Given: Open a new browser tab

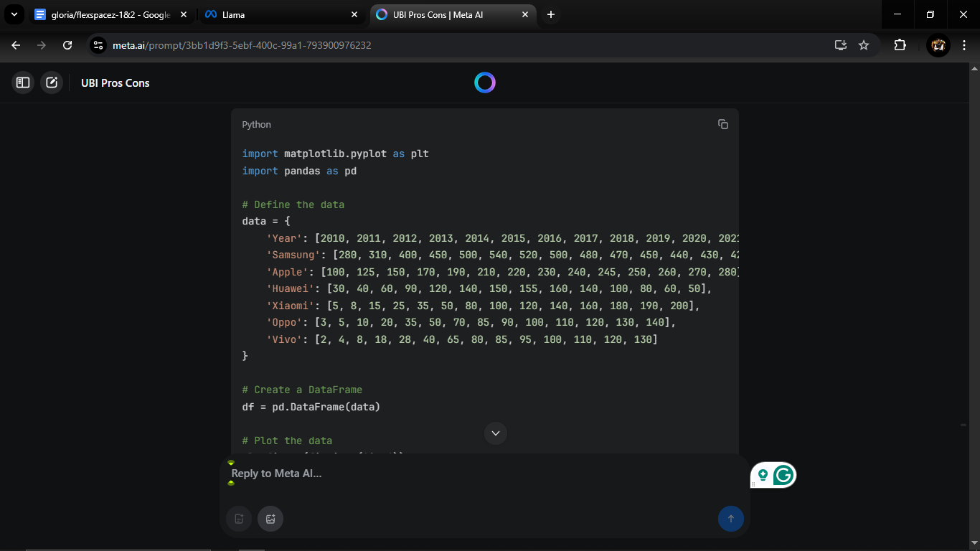Looking at the screenshot, I should pos(550,14).
